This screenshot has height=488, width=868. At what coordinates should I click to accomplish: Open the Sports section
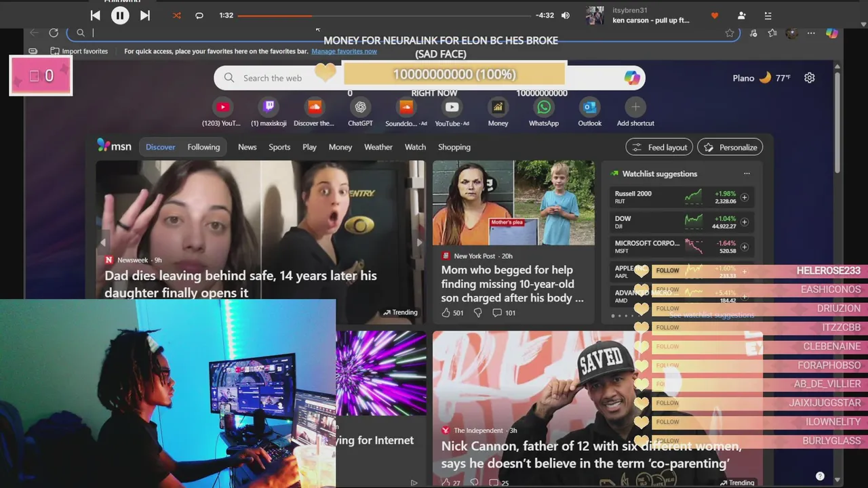[x=279, y=147]
